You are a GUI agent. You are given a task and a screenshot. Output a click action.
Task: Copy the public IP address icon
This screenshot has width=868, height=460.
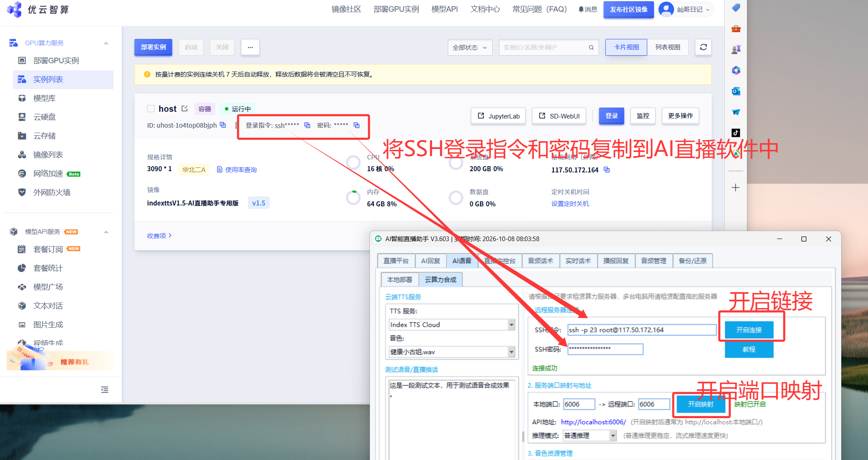(x=607, y=170)
